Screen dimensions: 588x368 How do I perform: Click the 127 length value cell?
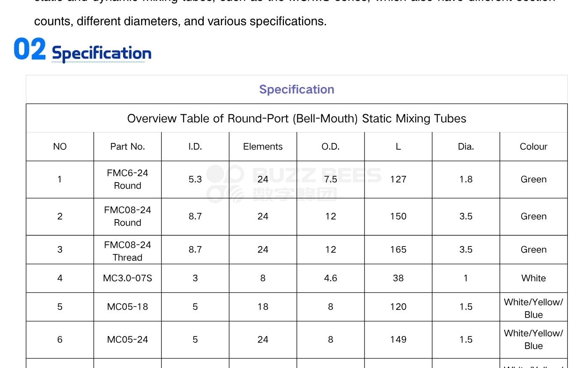tap(398, 180)
